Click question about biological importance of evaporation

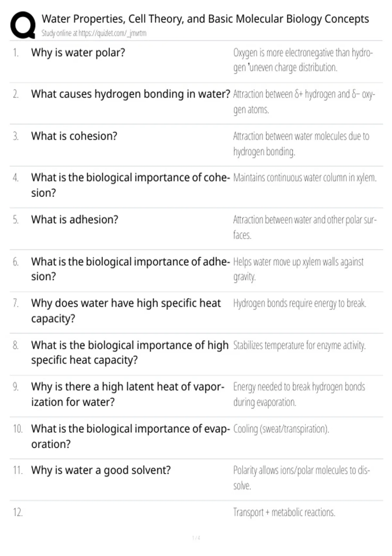(131, 436)
